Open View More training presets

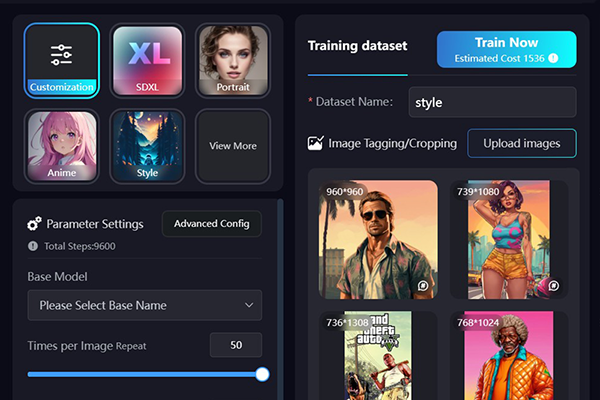point(233,146)
